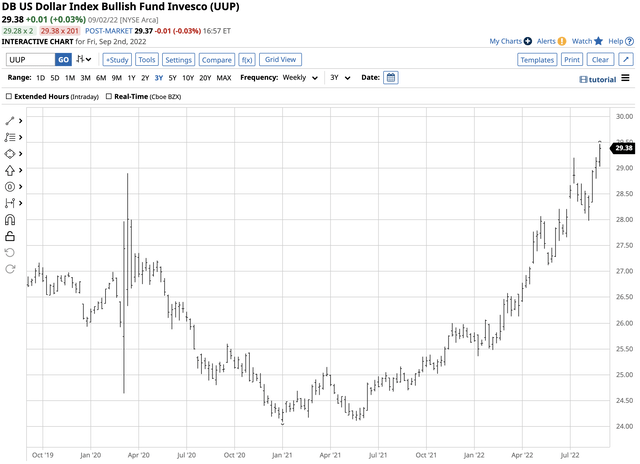
Task: Select the 6M range
Action: 101,78
